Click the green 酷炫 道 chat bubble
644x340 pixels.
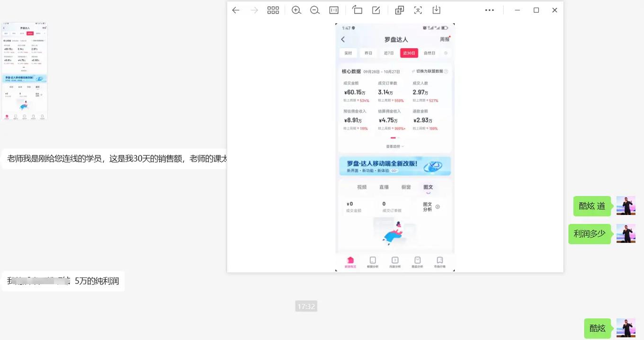(x=592, y=206)
